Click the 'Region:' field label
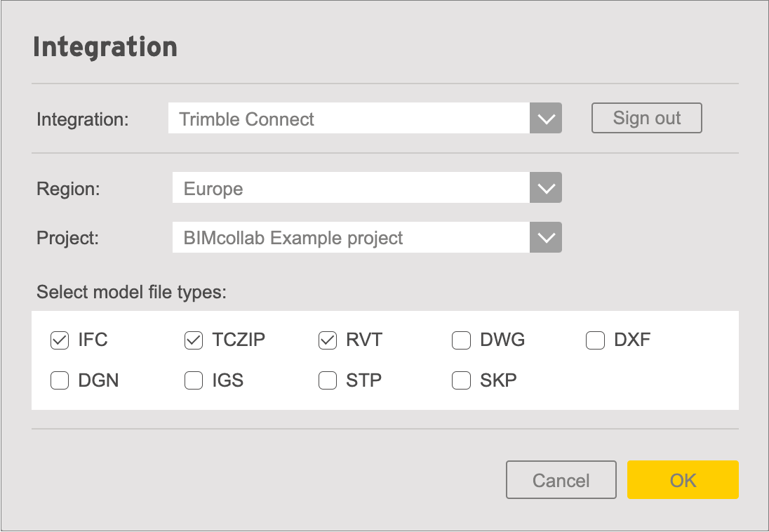 tap(68, 189)
